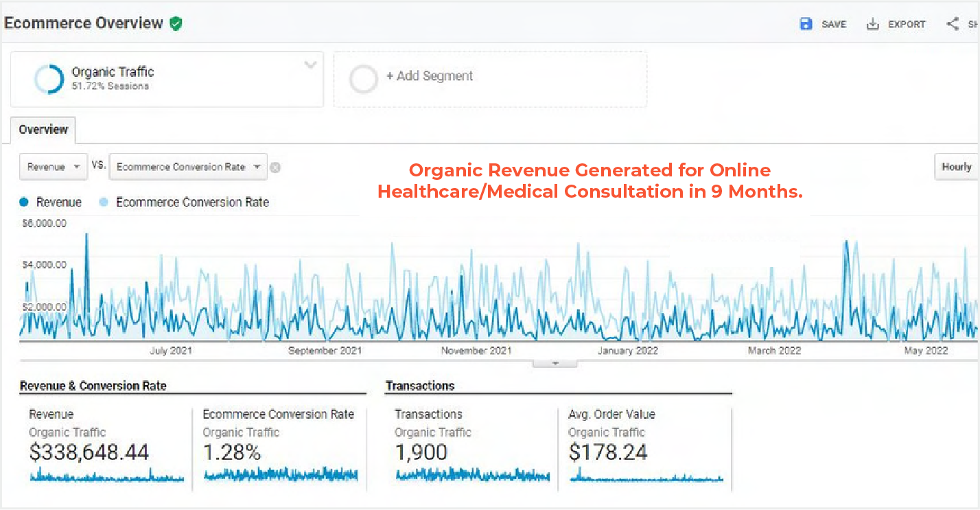Click the Revenue $338,648.44 sparkline

[x=106, y=476]
